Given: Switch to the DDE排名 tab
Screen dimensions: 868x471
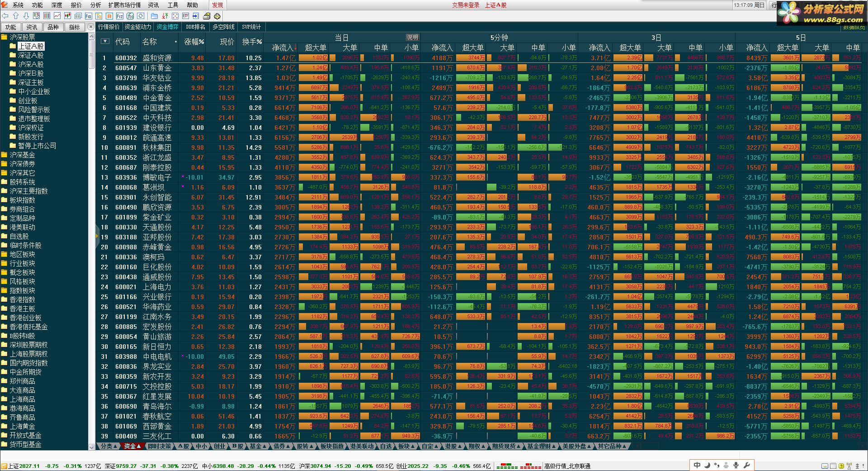Looking at the screenshot, I should (x=195, y=27).
